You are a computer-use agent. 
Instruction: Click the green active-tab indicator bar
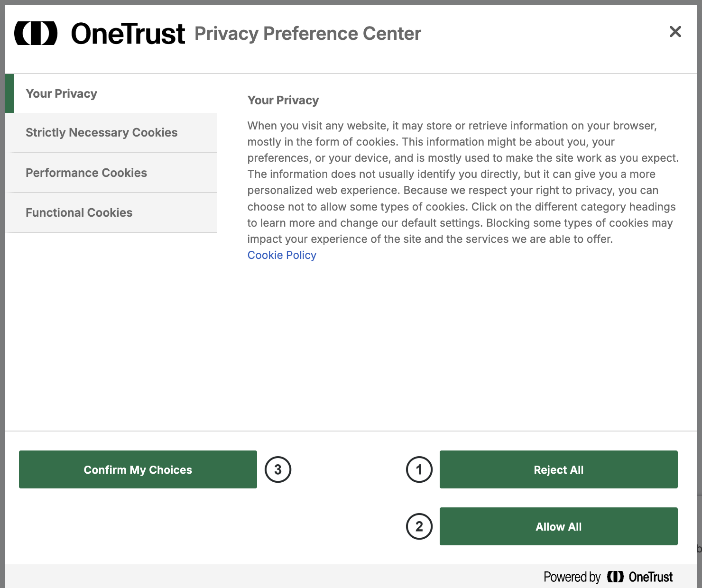point(9,93)
